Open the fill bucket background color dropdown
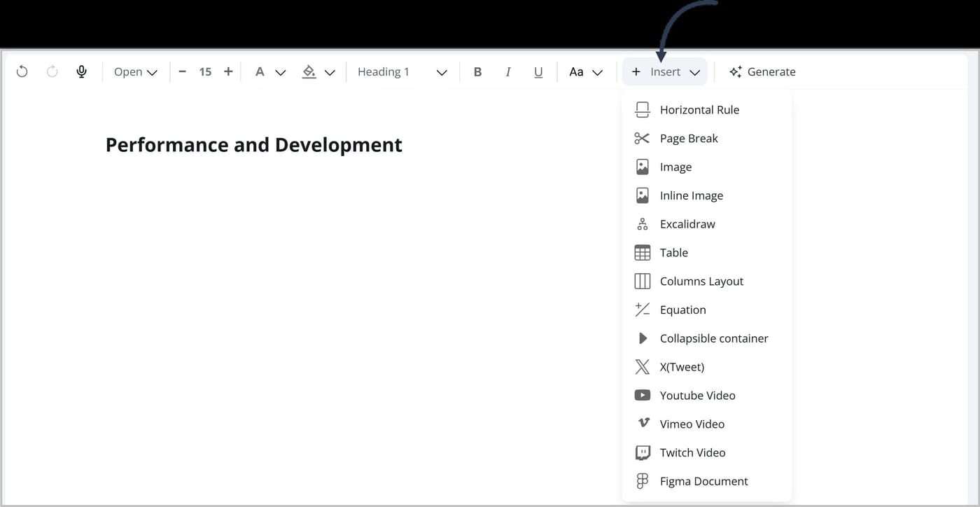The width and height of the screenshot is (980, 507). pos(318,71)
